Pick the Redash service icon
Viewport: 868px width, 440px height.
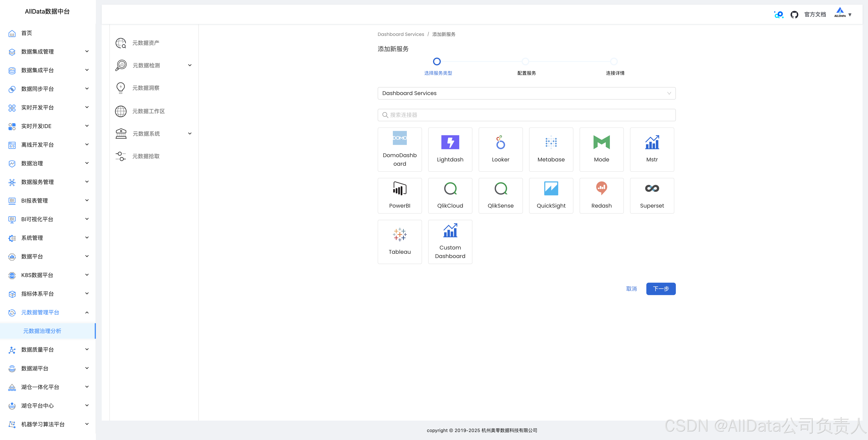coord(602,188)
